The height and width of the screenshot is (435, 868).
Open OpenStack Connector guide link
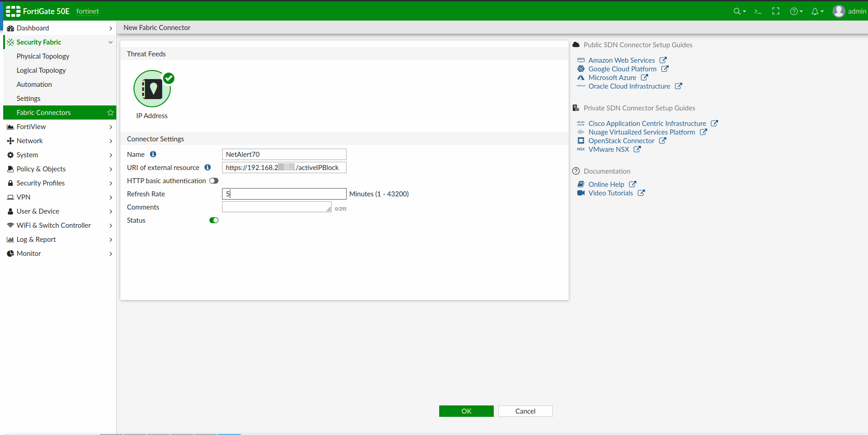pos(621,140)
